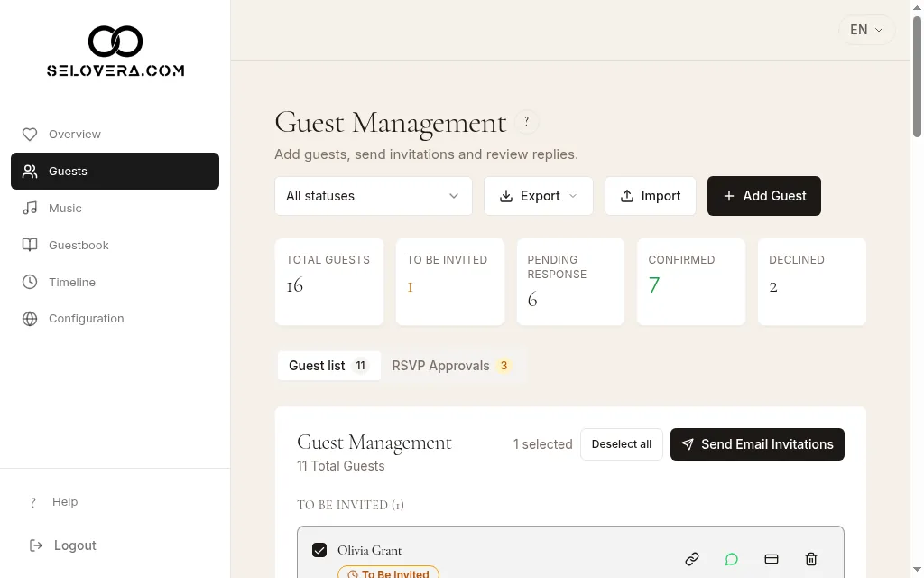Click the Total Guests stat card
The width and height of the screenshot is (924, 578).
click(x=328, y=282)
